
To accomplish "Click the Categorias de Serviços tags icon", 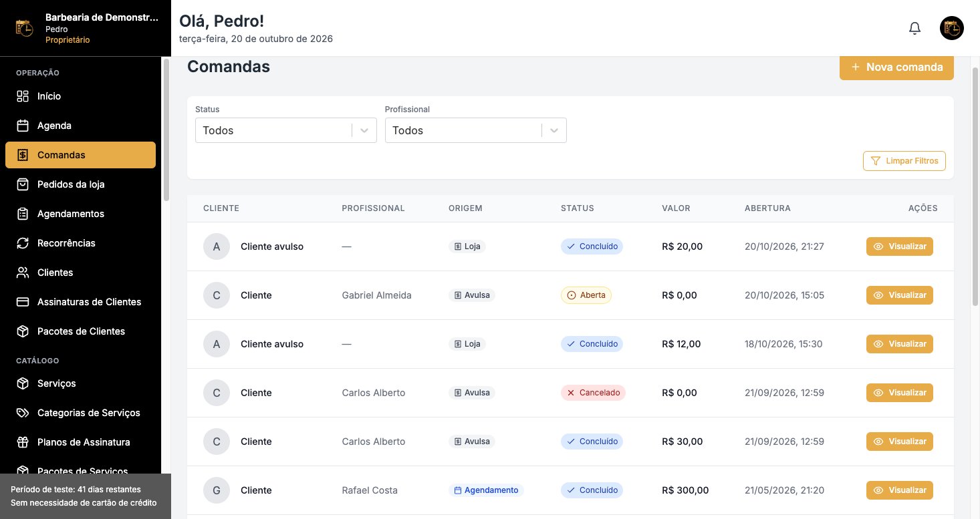I will 23,413.
